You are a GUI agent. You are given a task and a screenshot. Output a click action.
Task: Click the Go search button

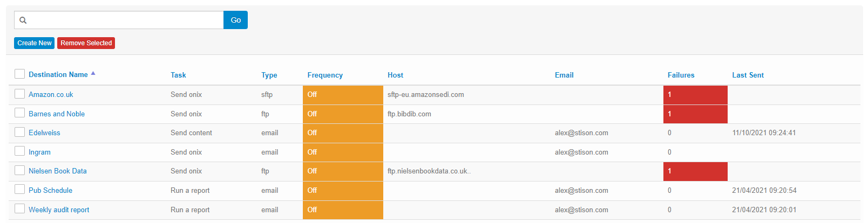coord(236,20)
